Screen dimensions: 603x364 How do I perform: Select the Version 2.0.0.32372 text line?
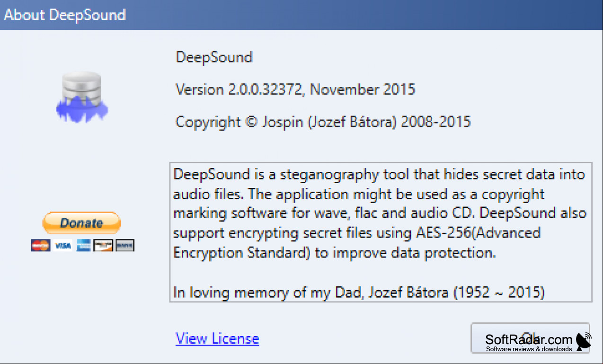295,89
